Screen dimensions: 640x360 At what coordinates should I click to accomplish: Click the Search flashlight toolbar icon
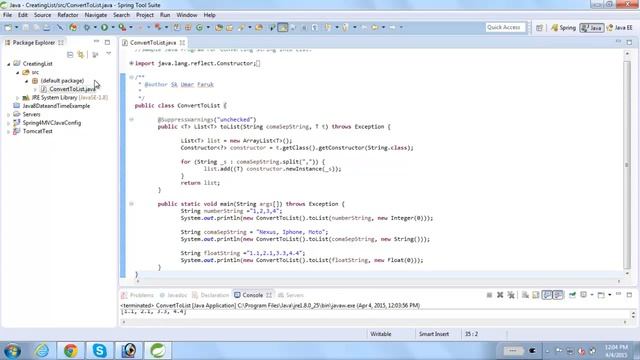241,27
